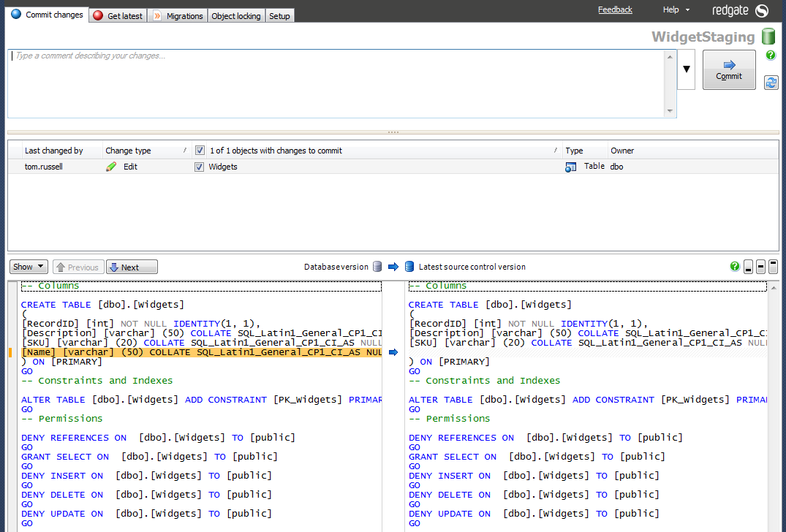This screenshot has height=532, width=786.
Task: Click left pane CREATE TABLE [dbo].[Widgets] line
Action: 102,305
